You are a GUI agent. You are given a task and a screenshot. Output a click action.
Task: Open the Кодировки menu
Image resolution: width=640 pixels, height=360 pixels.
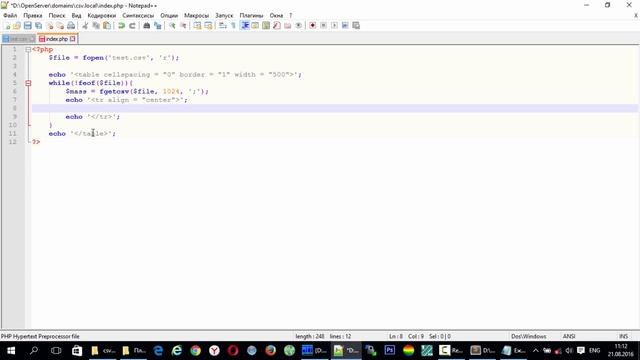pos(102,16)
